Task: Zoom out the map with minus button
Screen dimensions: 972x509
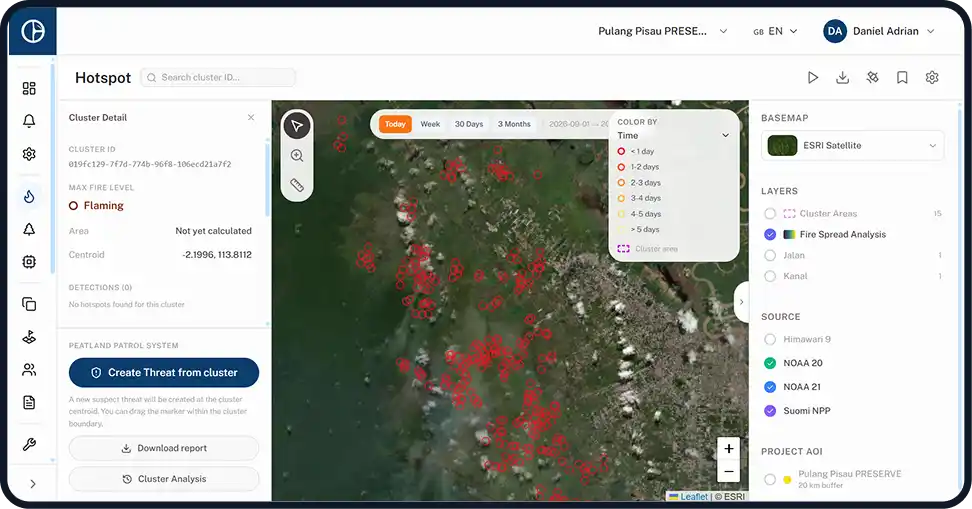Action: click(729, 471)
